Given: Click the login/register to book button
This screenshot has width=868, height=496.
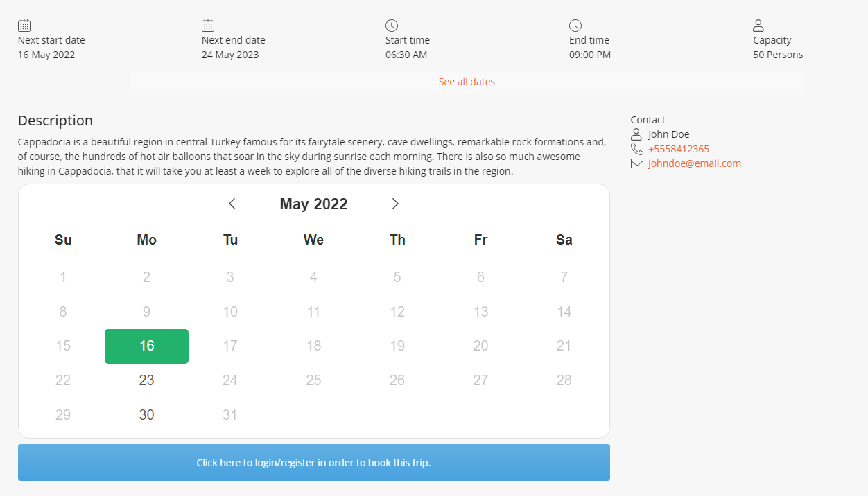Looking at the screenshot, I should tap(313, 462).
